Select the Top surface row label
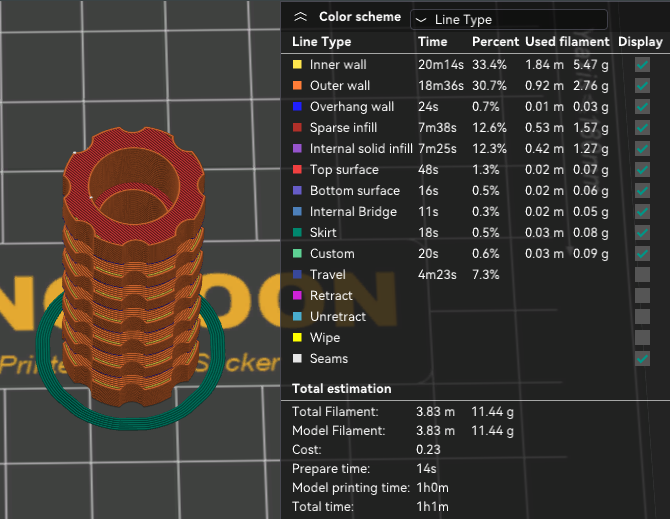The image size is (670, 519). coord(344,170)
